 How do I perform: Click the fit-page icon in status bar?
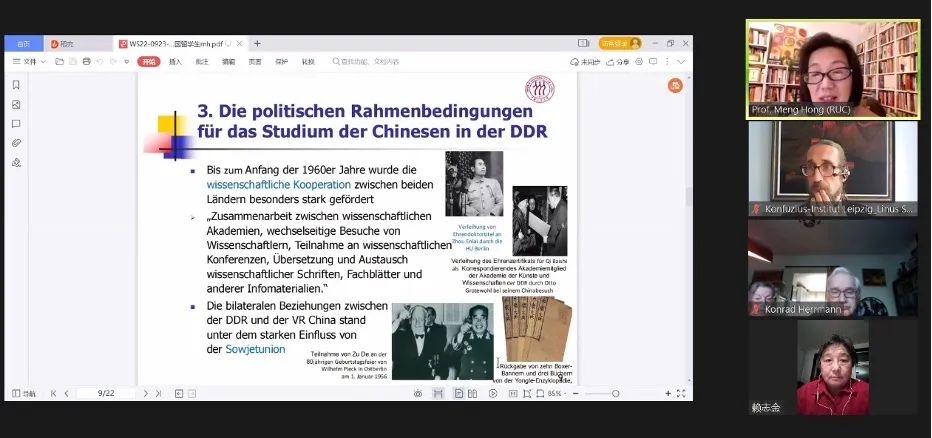click(x=527, y=393)
